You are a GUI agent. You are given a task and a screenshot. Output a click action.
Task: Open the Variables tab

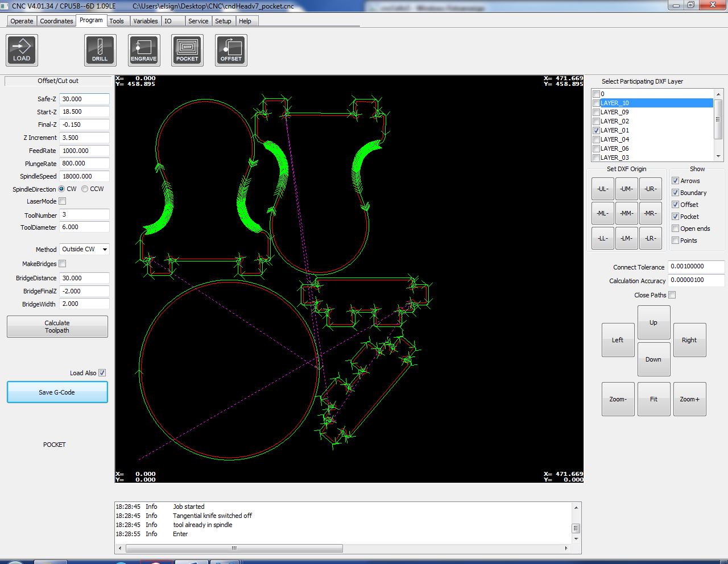tap(145, 21)
